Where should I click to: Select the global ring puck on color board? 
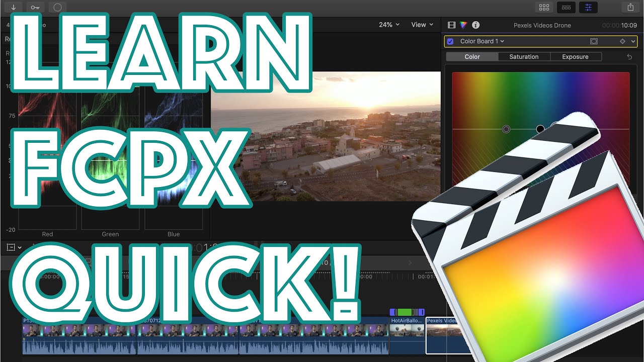click(x=506, y=129)
